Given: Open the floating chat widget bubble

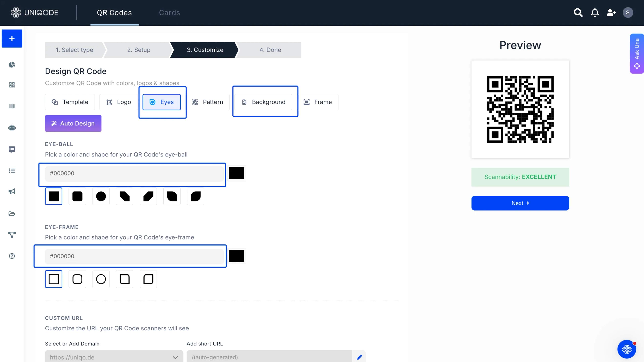Looking at the screenshot, I should [627, 349].
